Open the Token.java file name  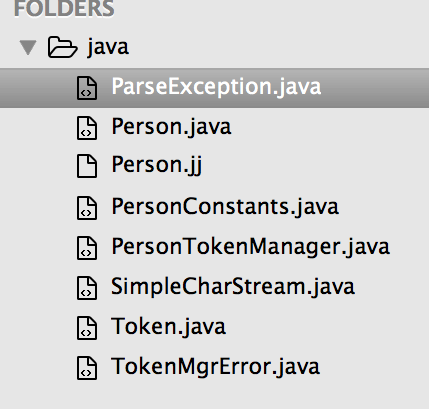[x=168, y=327]
